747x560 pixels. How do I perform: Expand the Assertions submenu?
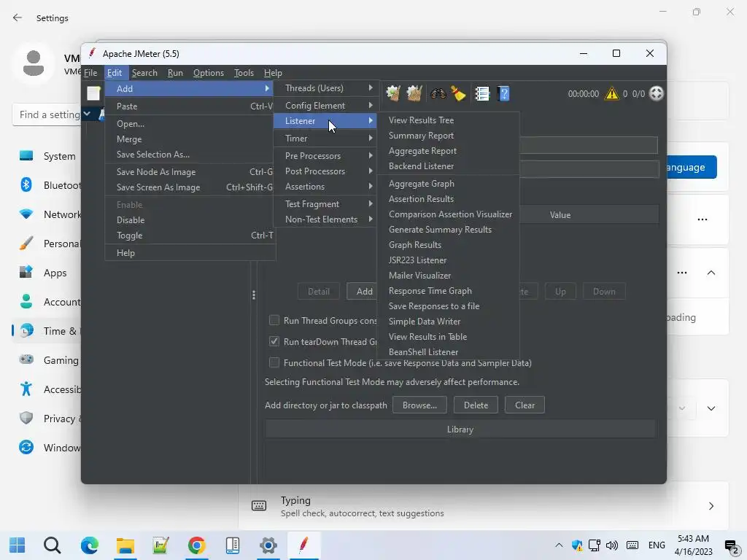326,186
